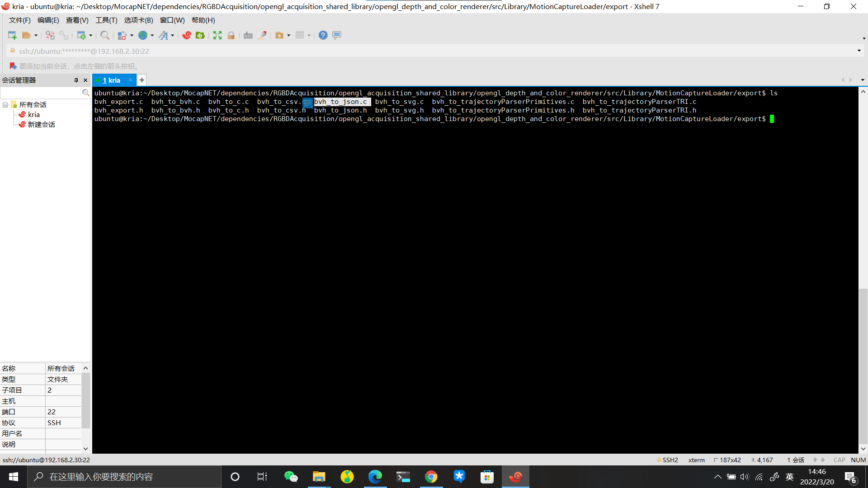Add a new tab with the plus button
This screenshot has height=488, width=868.
click(142, 80)
